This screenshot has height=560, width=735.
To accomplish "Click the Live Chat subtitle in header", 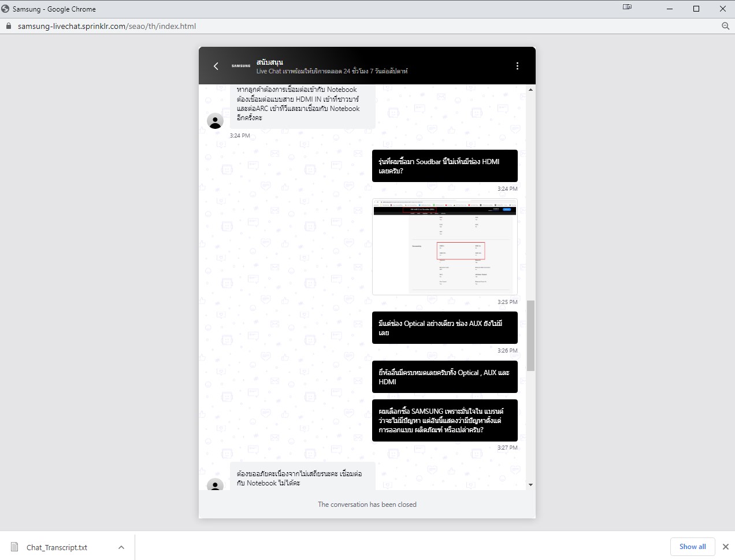I will click(332, 71).
